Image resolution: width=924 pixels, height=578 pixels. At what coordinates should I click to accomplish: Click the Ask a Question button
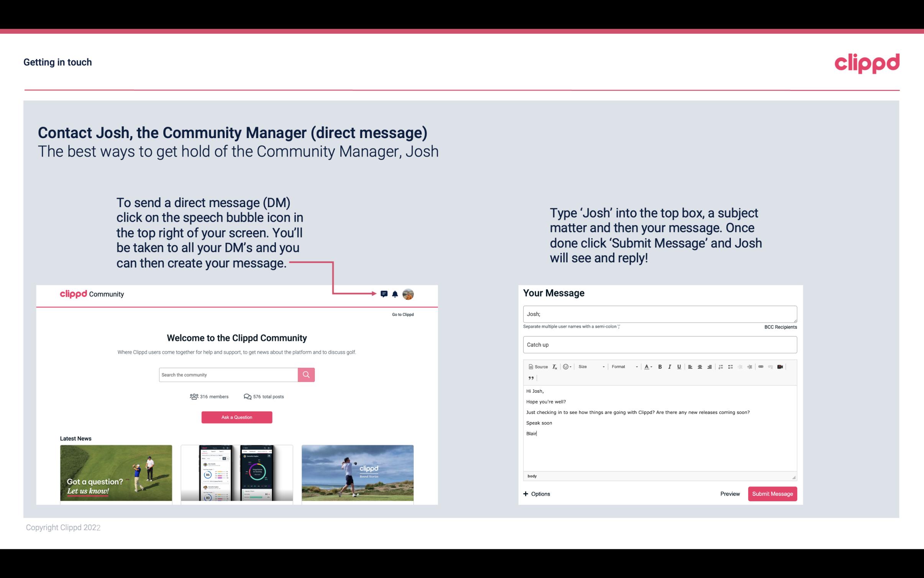(x=237, y=416)
